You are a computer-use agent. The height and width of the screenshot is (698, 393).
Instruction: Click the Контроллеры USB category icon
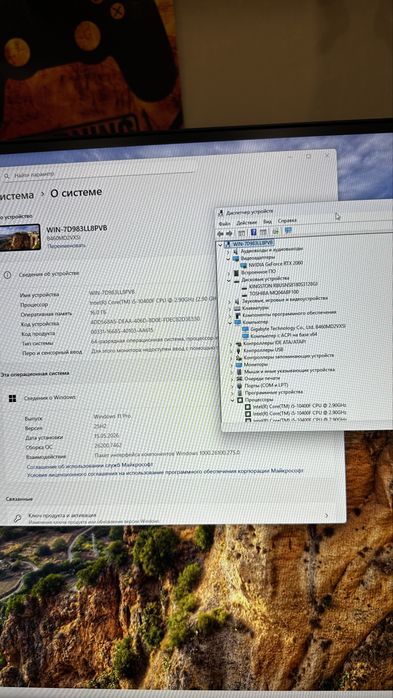[x=239, y=351]
